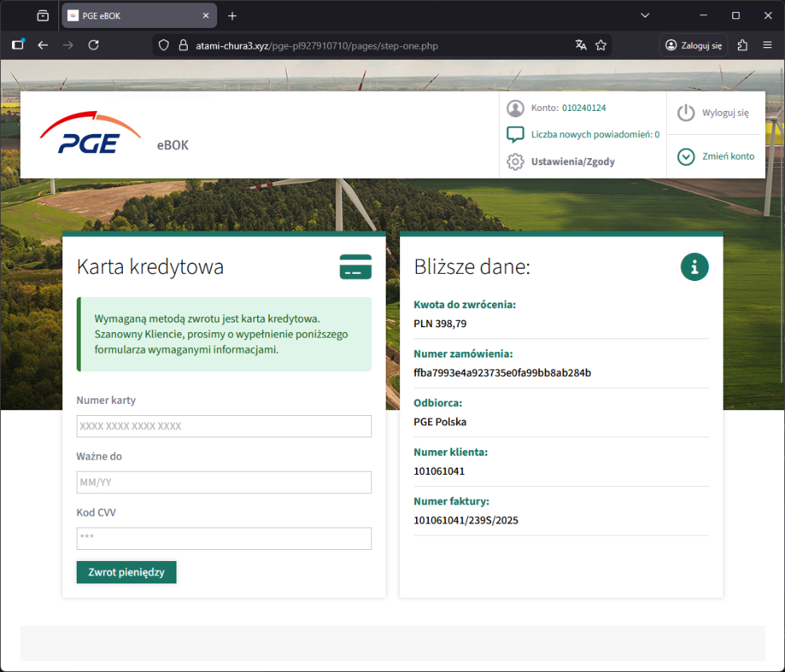Click the translate page icon in address bar
Viewport: 785px width, 672px height.
tap(581, 45)
